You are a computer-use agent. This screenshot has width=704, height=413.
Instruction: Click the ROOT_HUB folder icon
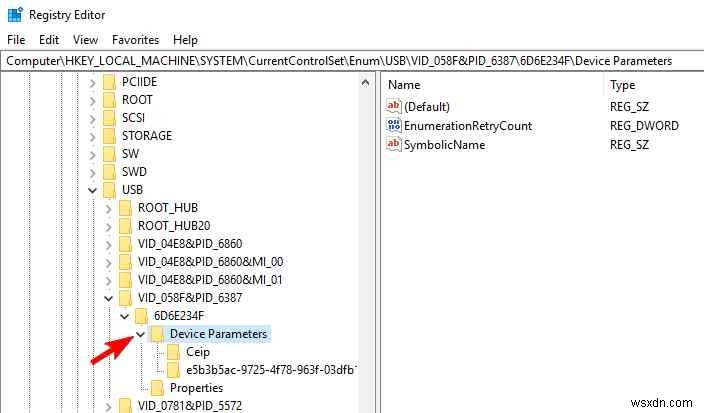pos(125,208)
